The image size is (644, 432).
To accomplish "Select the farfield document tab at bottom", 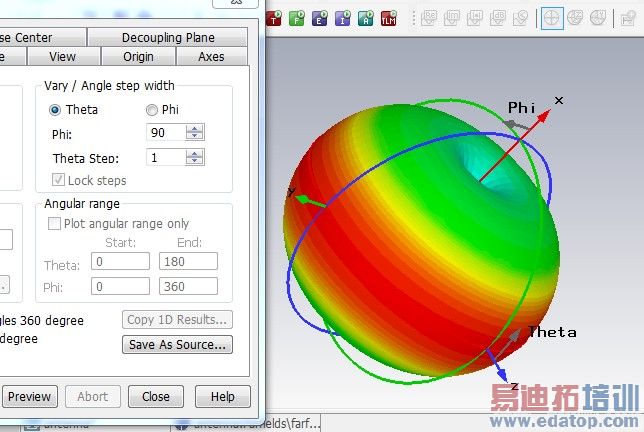I will (x=246, y=423).
